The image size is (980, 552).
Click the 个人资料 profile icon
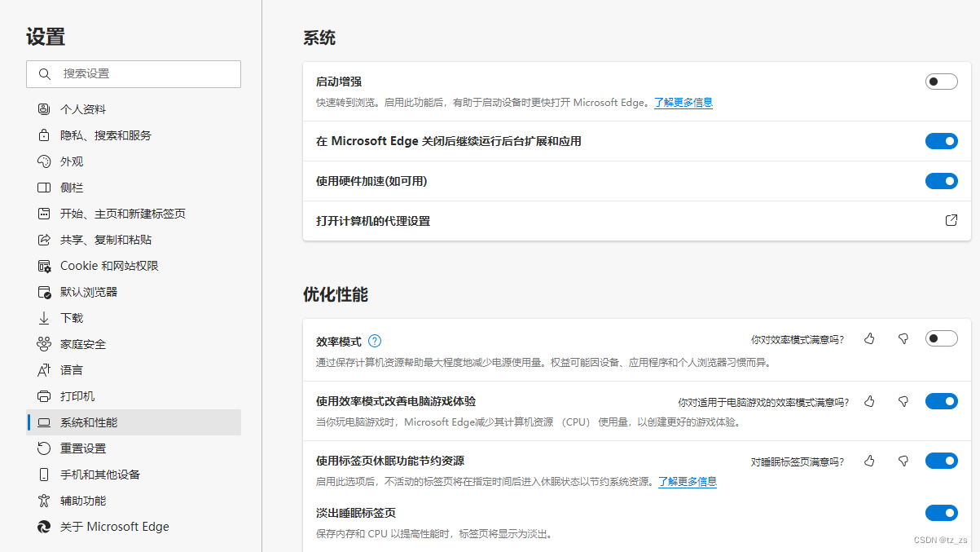tap(44, 109)
